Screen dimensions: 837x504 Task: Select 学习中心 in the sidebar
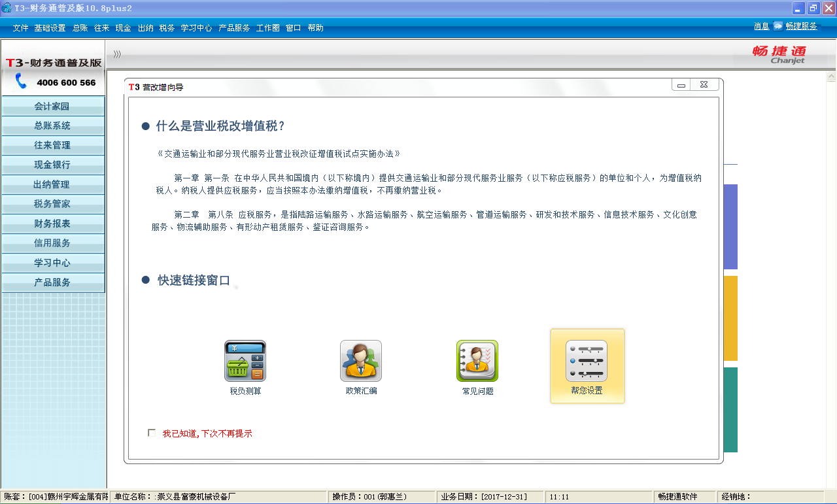52,263
